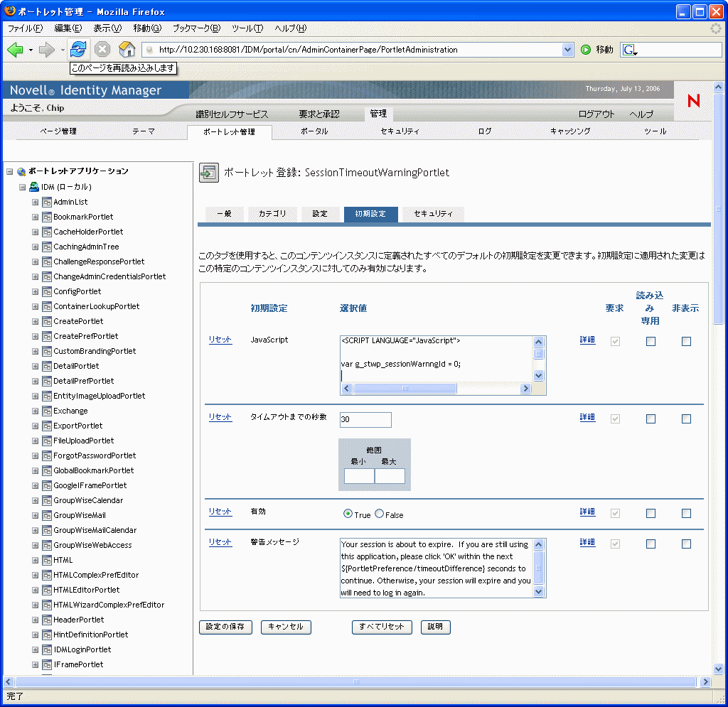Click the キャンセル button
The width and height of the screenshot is (728, 707).
(286, 627)
